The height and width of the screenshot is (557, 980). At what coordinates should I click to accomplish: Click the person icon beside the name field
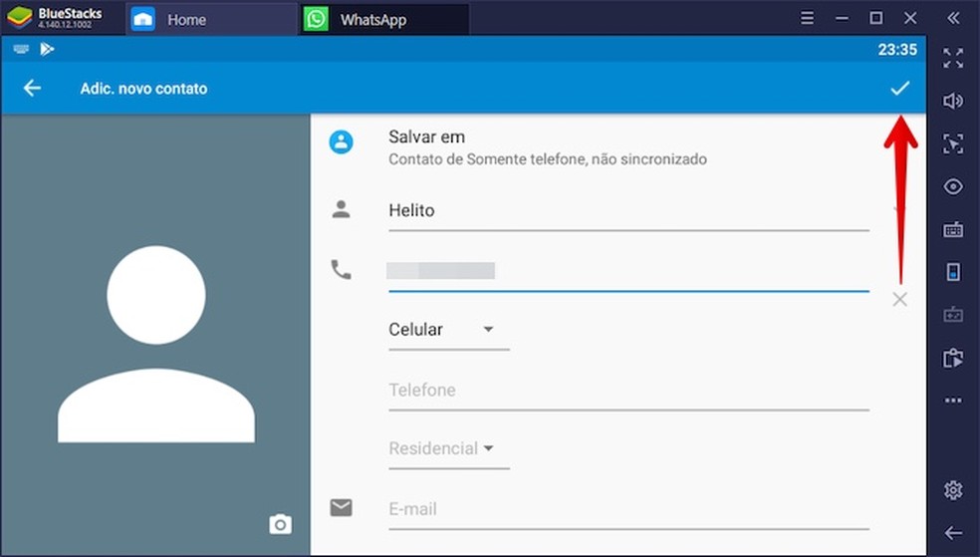point(342,209)
